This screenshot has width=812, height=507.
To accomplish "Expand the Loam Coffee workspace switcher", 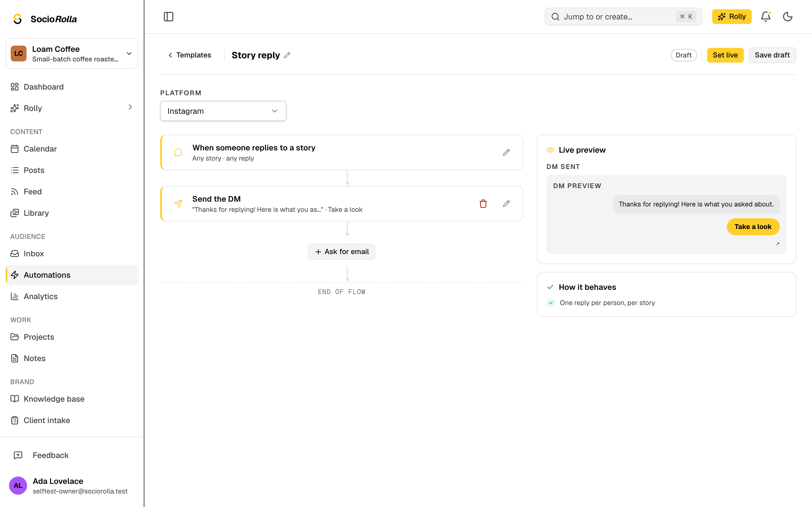I will click(x=72, y=54).
